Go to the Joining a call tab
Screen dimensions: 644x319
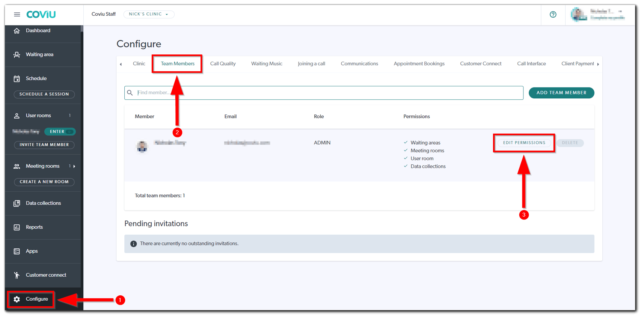pyautogui.click(x=311, y=64)
